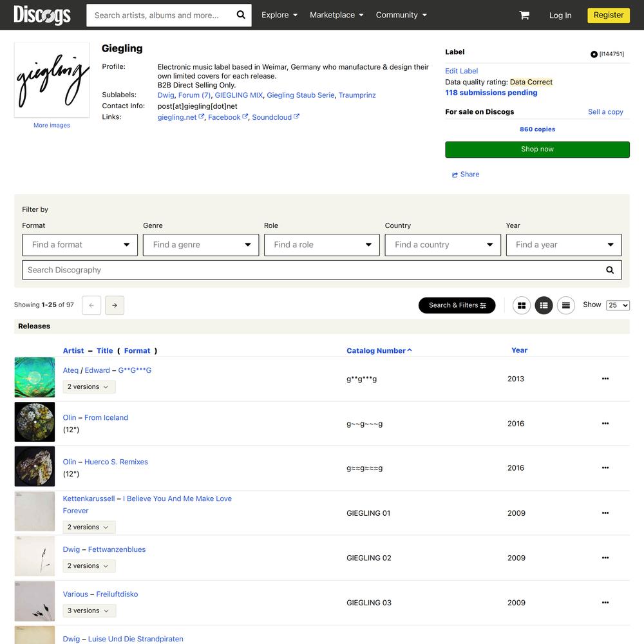Viewport: 644px width, 644px height.
Task: Open More images of the label
Action: click(52, 126)
